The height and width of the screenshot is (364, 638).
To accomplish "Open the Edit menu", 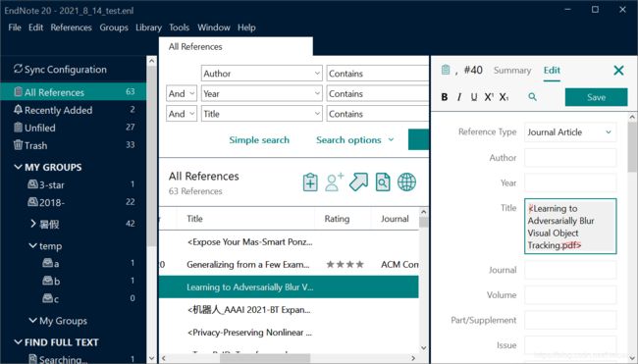I will point(35,27).
